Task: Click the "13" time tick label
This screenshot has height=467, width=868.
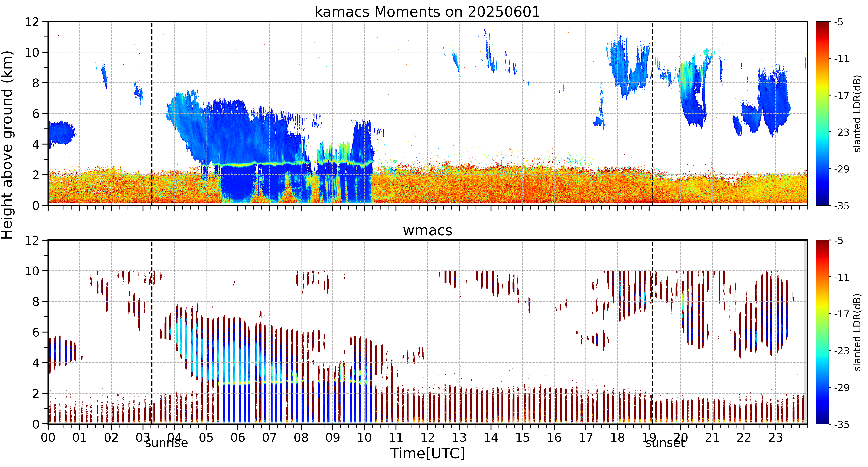Action: pyautogui.click(x=459, y=438)
